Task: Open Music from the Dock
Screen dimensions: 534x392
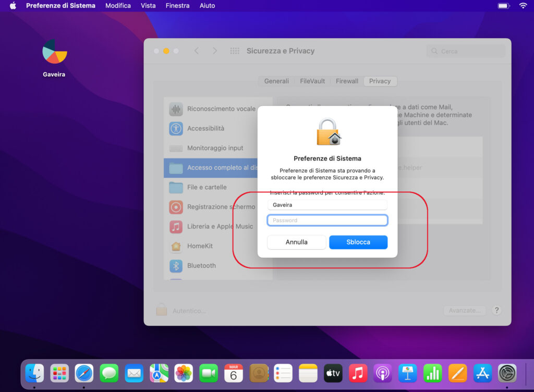Action: [358, 373]
